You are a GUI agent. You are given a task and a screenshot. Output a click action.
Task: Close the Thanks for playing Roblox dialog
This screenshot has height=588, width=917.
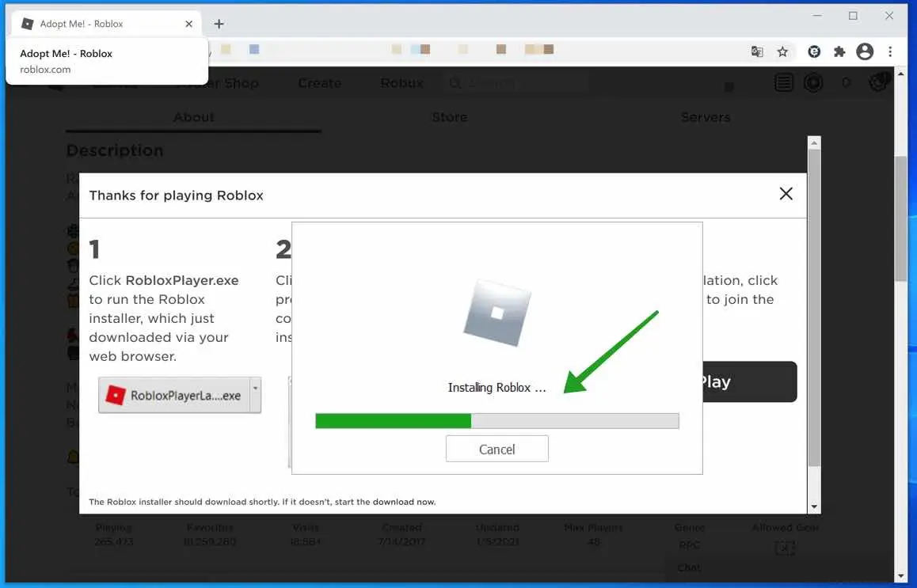[x=786, y=194]
